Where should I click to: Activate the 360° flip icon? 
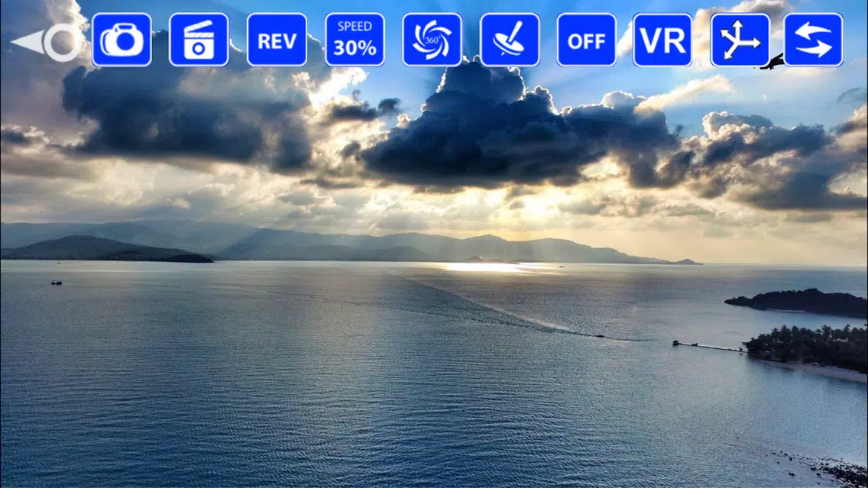(432, 40)
